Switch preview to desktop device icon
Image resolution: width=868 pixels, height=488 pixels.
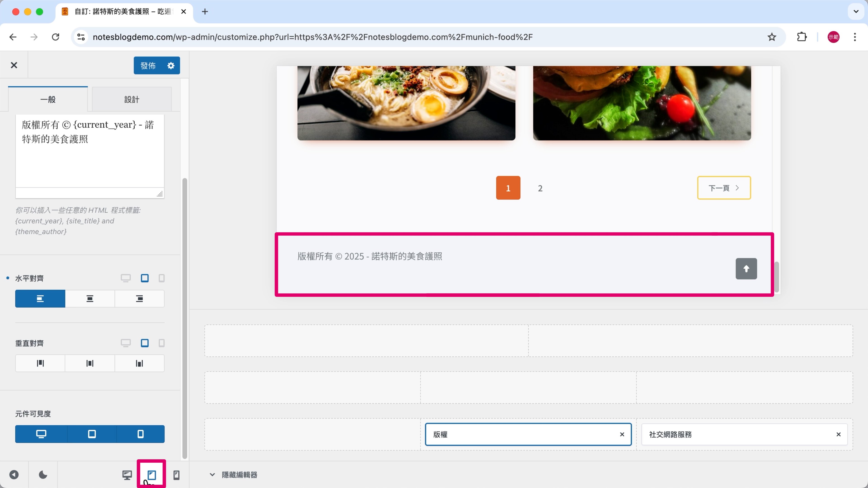pyautogui.click(x=127, y=475)
